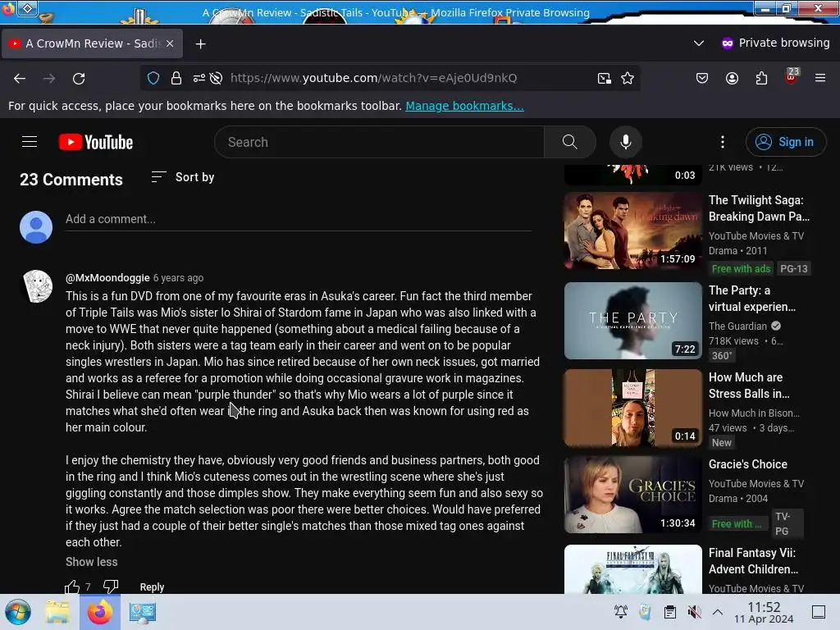Click the taskbar clock showing 11:52

click(x=764, y=612)
